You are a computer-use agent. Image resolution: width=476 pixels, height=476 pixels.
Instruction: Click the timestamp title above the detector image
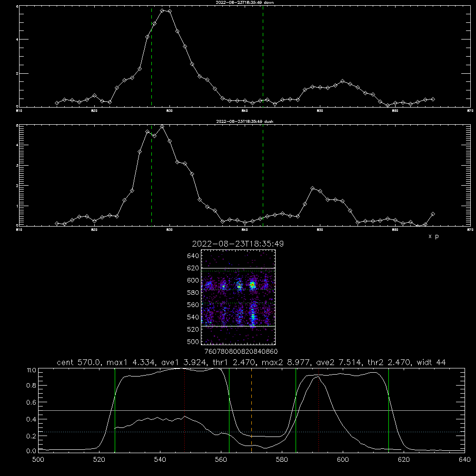click(x=238, y=244)
